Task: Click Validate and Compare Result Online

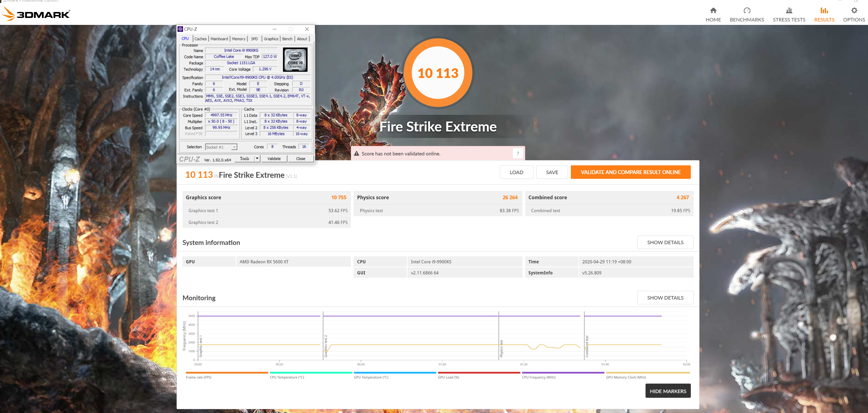Action: pyautogui.click(x=631, y=172)
